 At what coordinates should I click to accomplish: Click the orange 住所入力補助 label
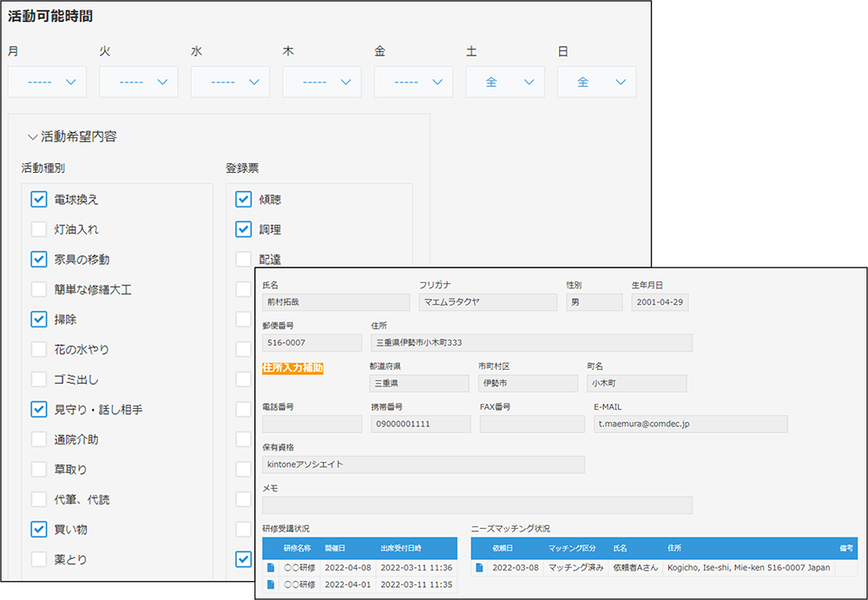click(x=293, y=368)
